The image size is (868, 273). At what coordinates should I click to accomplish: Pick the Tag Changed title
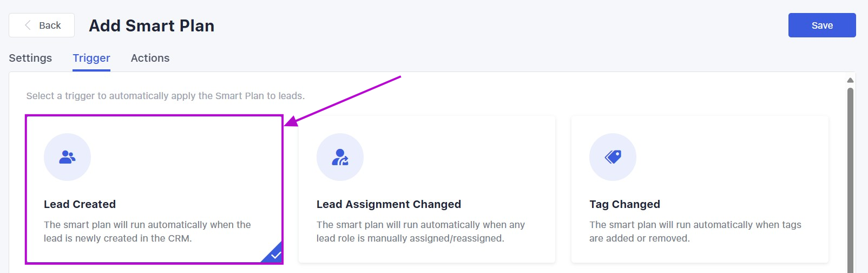(624, 204)
